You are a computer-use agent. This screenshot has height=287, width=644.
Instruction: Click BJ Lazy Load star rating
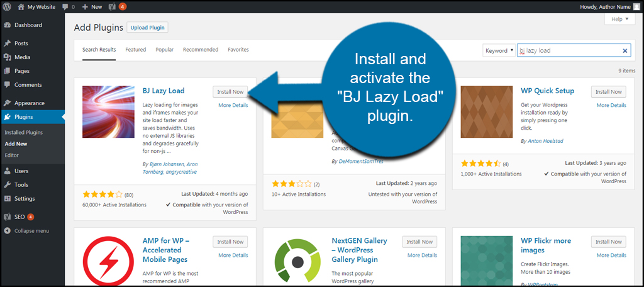coord(103,194)
